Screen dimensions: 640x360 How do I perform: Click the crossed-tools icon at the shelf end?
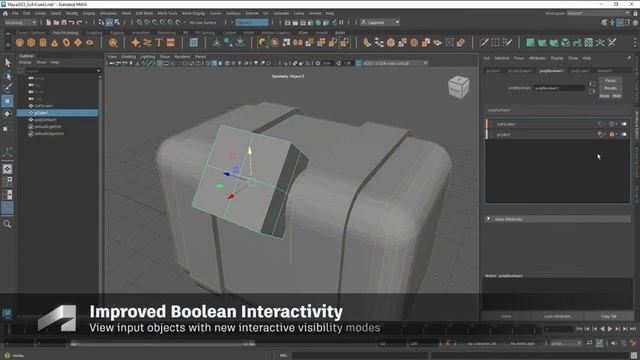[612, 42]
